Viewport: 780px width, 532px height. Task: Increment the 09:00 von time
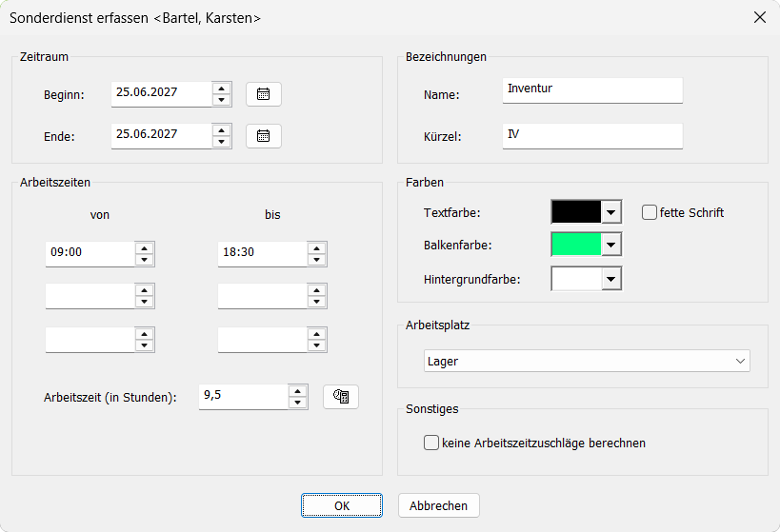(x=144, y=248)
